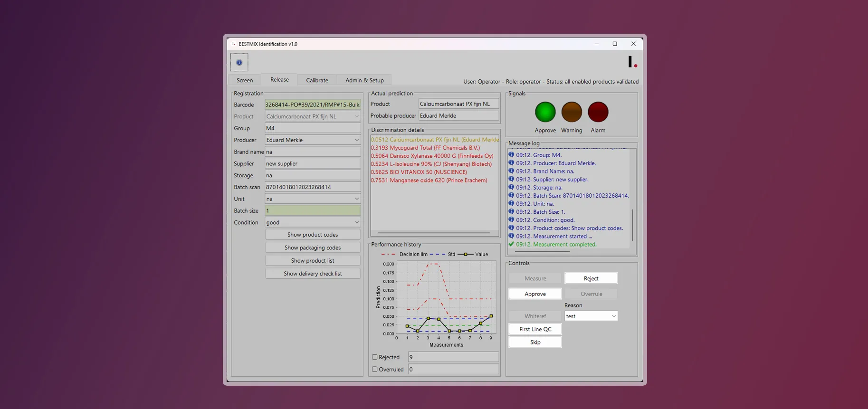Click the Whiteref button
Screen dimensions: 868x409
pyautogui.click(x=535, y=316)
